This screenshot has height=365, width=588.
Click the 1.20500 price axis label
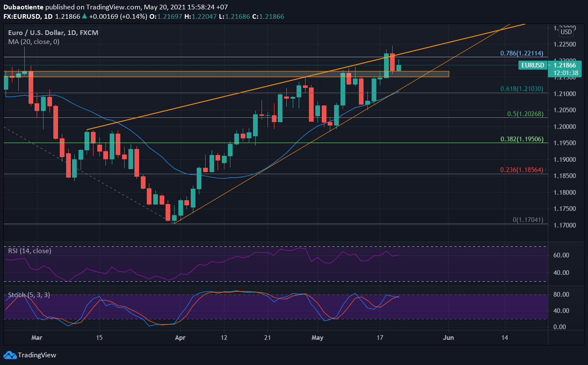tap(564, 110)
